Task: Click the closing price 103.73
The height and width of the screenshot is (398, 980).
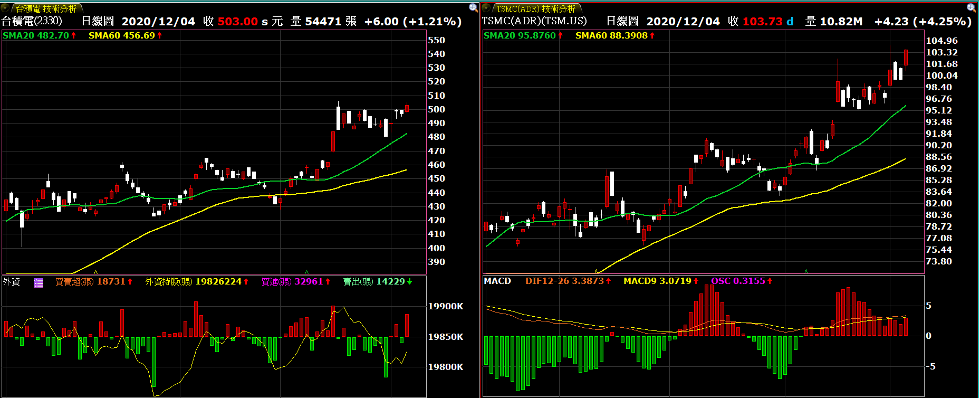Action: tap(763, 22)
